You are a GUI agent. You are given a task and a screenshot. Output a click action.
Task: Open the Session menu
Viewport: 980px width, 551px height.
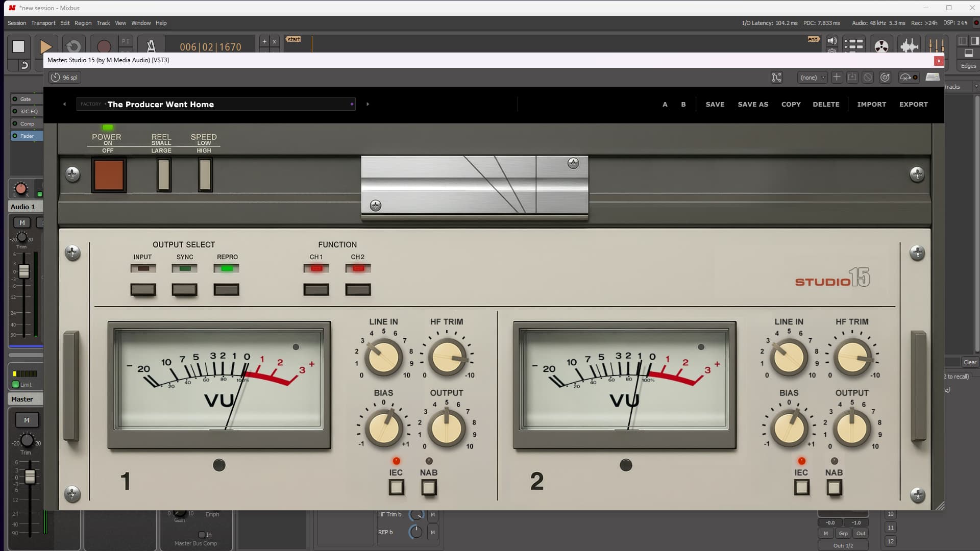click(x=17, y=23)
